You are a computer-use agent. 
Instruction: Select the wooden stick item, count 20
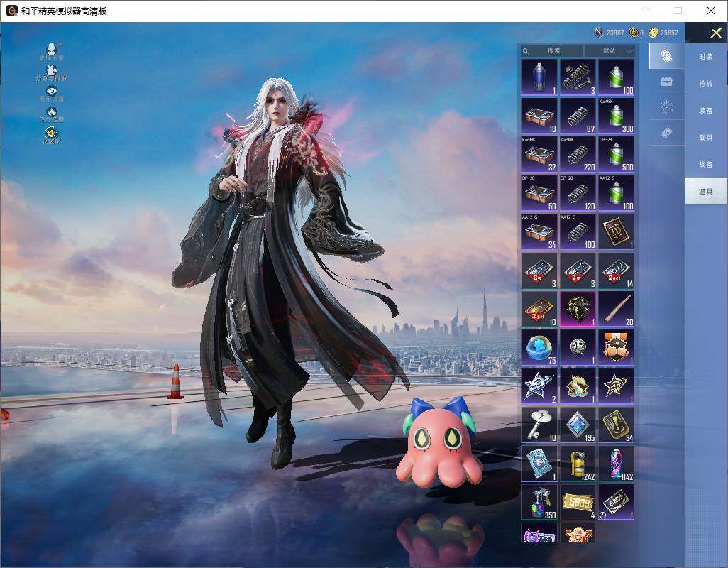(616, 310)
